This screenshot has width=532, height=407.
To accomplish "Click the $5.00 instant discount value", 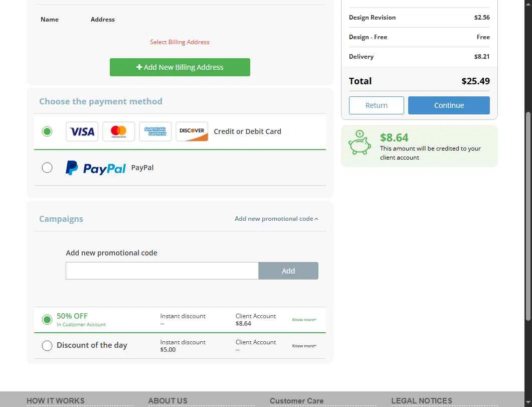I will [168, 350].
